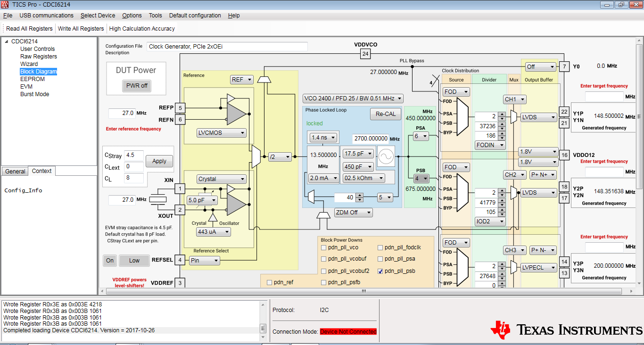644x345 pixels.
Task: Click the CStray value input field
Action: [134, 155]
